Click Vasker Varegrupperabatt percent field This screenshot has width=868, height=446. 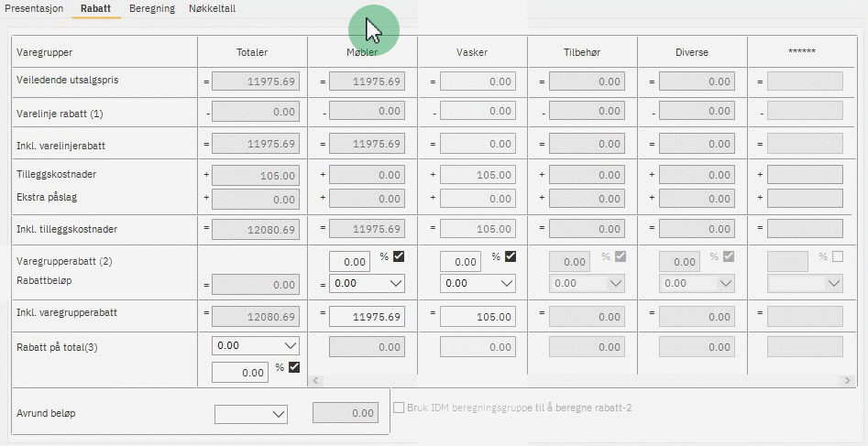coord(460,262)
